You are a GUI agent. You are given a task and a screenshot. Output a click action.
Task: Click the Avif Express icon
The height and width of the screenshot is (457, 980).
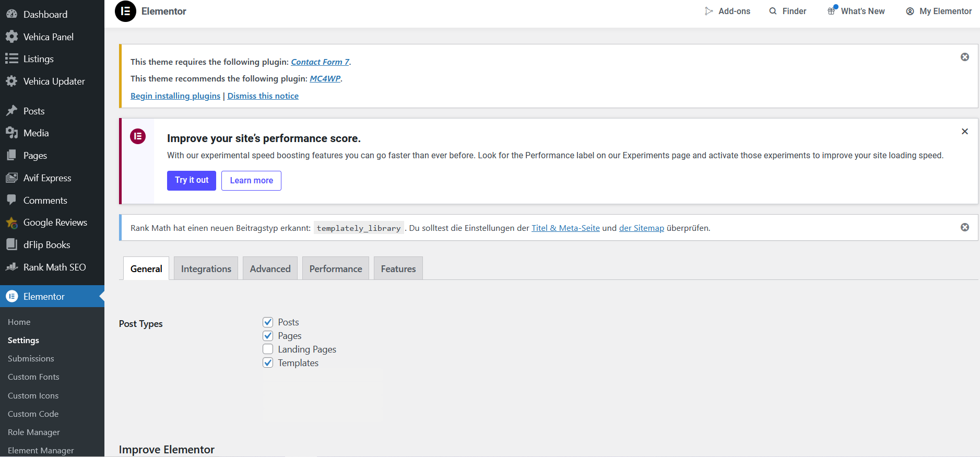11,178
